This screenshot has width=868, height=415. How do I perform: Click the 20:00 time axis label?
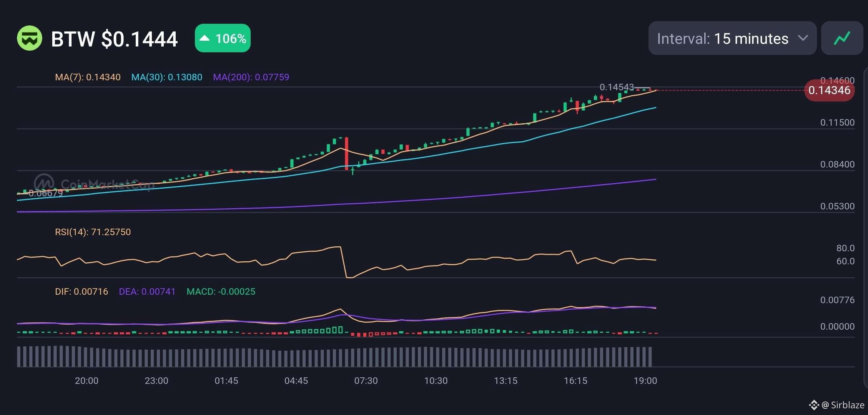86,381
